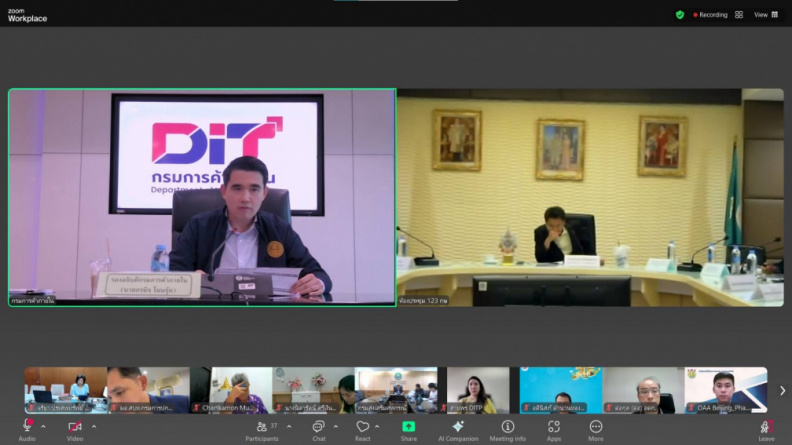Image resolution: width=792 pixels, height=445 pixels.
Task: Leave the meeting
Action: (x=766, y=430)
